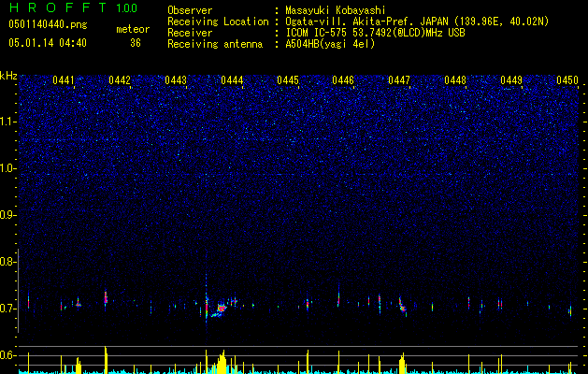Click the Observer label
Viewport: 588px width, 374px height.
point(190,10)
